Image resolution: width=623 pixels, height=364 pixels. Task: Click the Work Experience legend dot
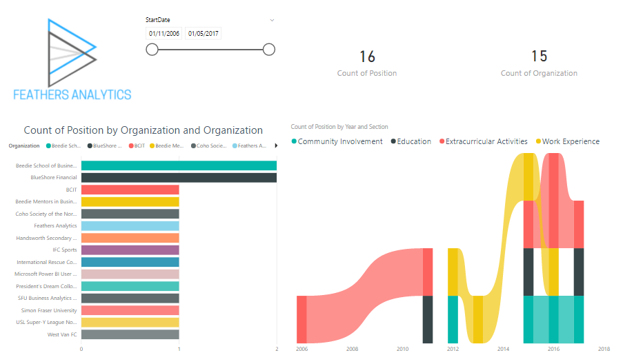click(x=538, y=141)
